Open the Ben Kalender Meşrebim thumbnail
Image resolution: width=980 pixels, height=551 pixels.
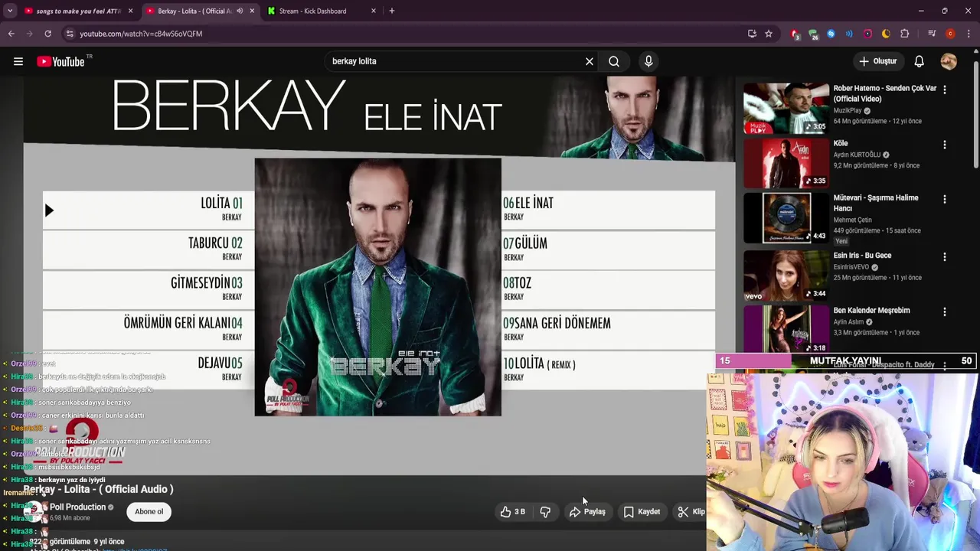coord(786,329)
